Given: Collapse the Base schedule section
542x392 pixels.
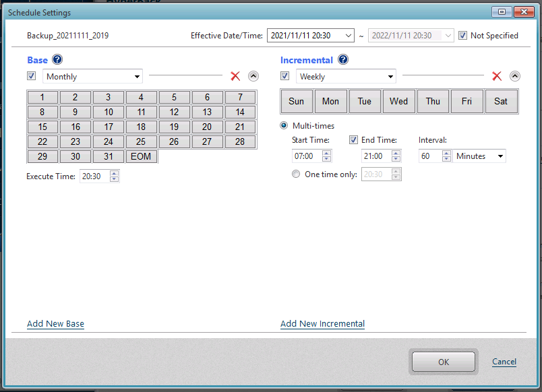Looking at the screenshot, I should [253, 76].
